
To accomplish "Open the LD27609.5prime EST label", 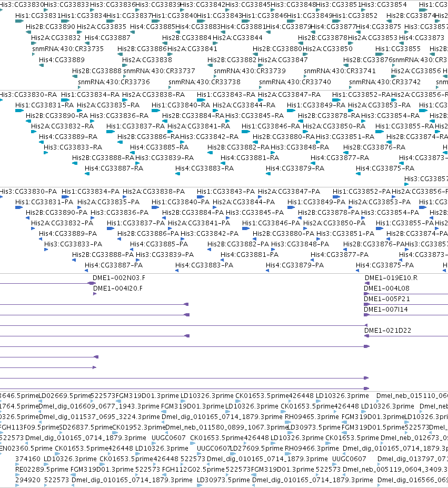I will pyautogui.click(x=257, y=449).
